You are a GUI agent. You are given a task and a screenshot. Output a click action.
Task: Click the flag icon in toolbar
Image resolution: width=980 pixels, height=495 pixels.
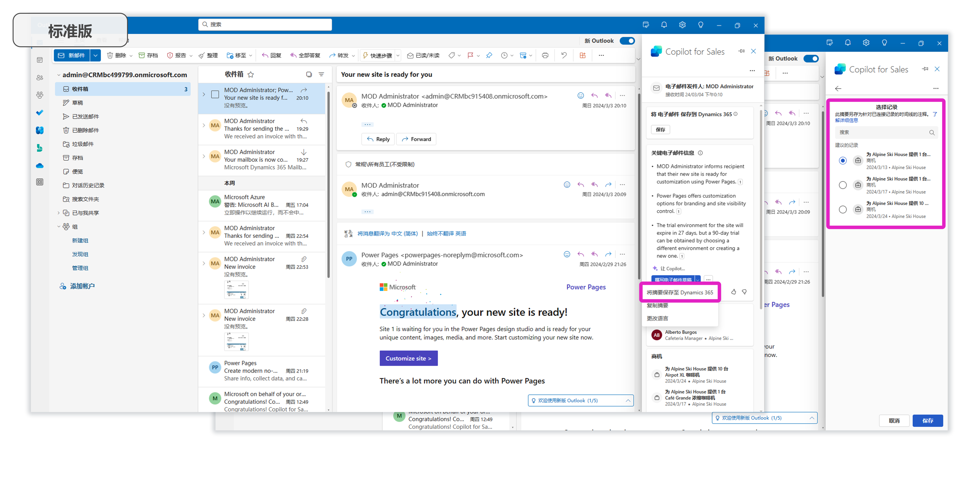470,56
